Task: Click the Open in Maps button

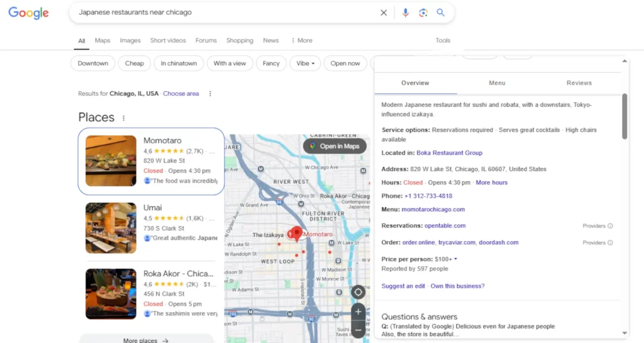Action: [x=335, y=146]
